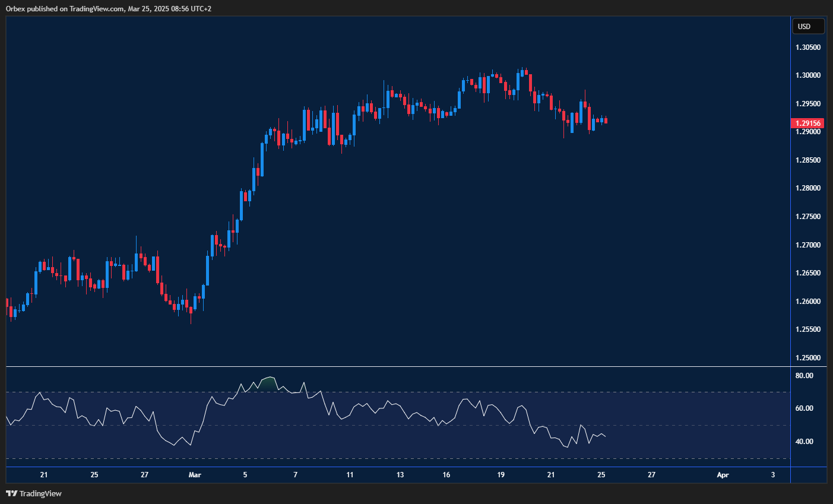This screenshot has height=504, width=833.
Task: Click the USD currency button
Action: click(x=808, y=26)
